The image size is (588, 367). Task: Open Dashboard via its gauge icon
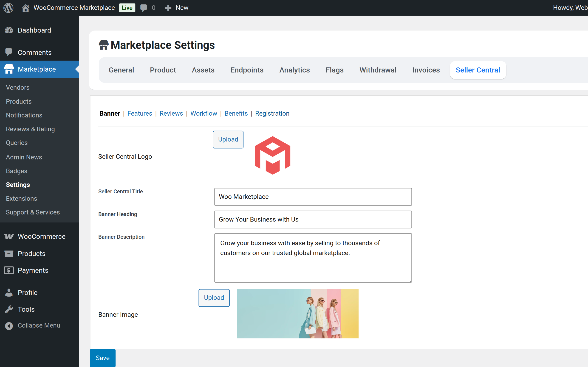tap(9, 30)
